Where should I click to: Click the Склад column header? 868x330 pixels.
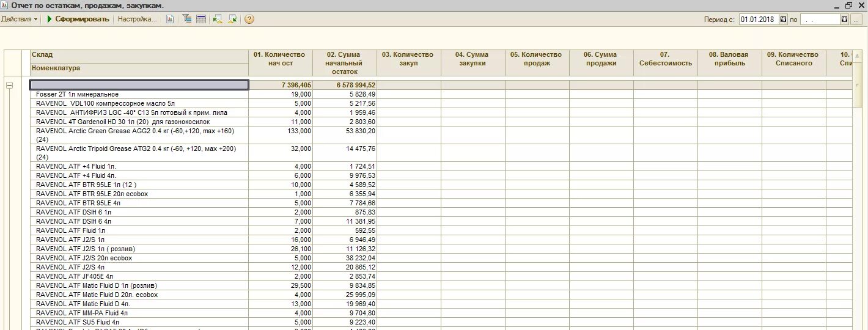click(139, 56)
